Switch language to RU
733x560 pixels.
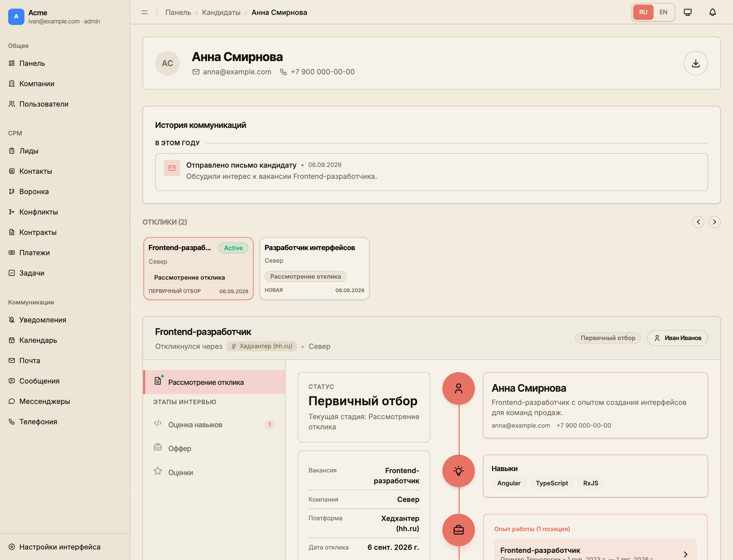click(x=643, y=12)
